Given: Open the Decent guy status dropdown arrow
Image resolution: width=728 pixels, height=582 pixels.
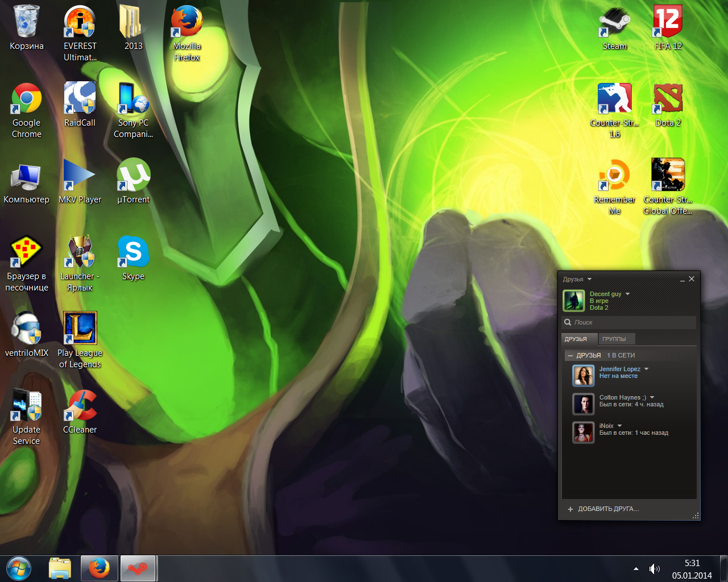Looking at the screenshot, I should [x=628, y=294].
